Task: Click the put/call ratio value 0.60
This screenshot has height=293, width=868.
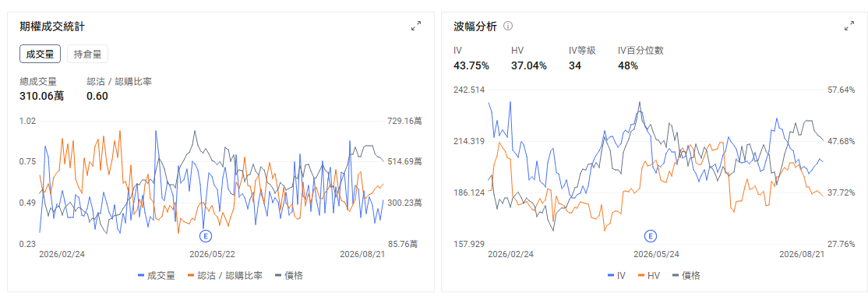Action: pyautogui.click(x=97, y=96)
